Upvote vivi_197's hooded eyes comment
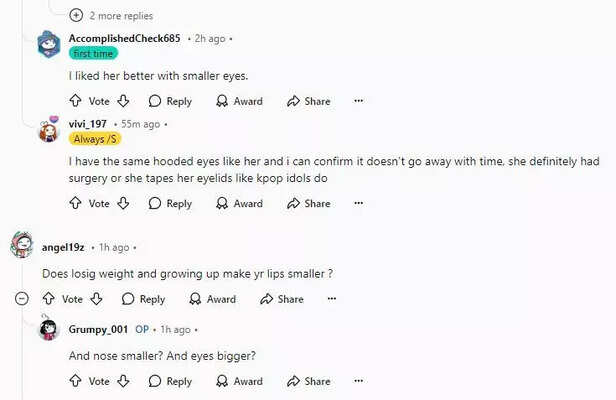 point(75,203)
